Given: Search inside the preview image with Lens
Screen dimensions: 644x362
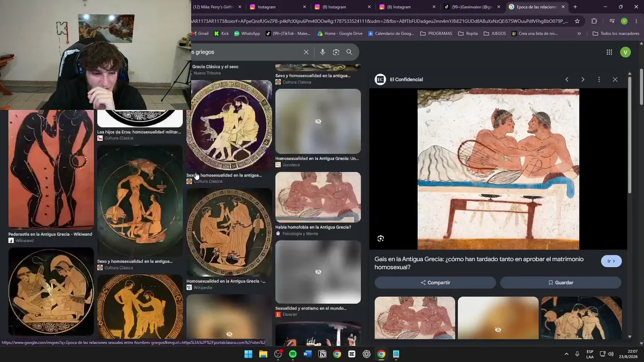Looking at the screenshot, I should [380, 238].
